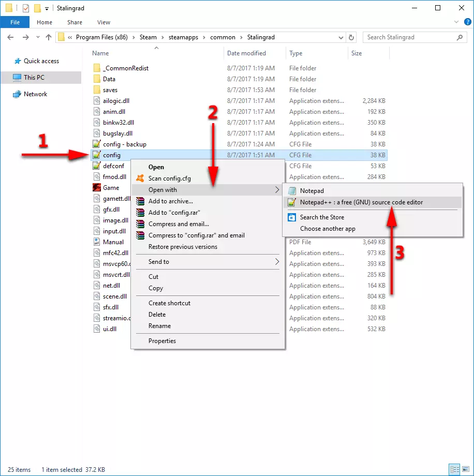474x476 pixels.
Task: Expand the Send to submenu arrow
Action: coord(277,262)
